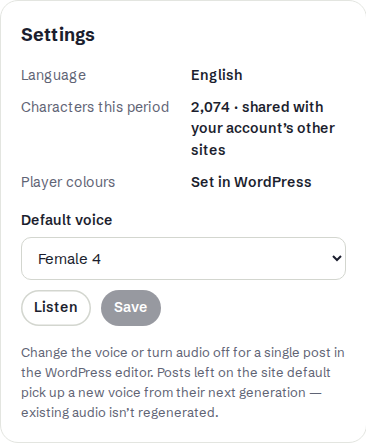This screenshot has width=366, height=443.
Task: Click the English language value
Action: point(217,75)
